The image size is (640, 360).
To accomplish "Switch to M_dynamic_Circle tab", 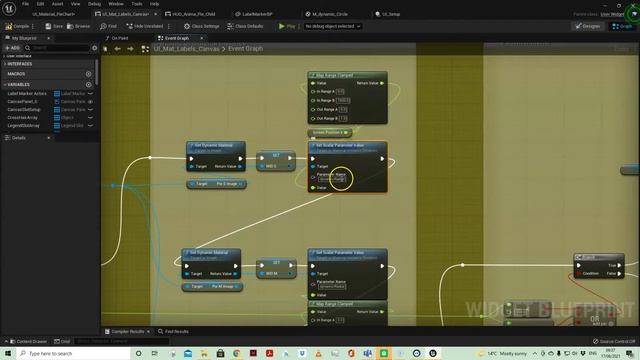I will point(327,14).
